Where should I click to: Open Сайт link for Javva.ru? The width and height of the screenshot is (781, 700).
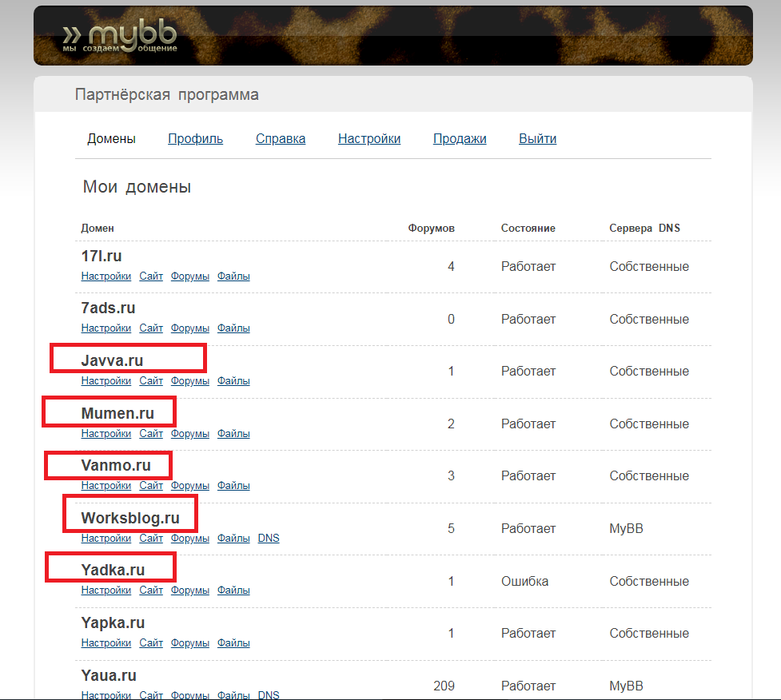tap(151, 381)
